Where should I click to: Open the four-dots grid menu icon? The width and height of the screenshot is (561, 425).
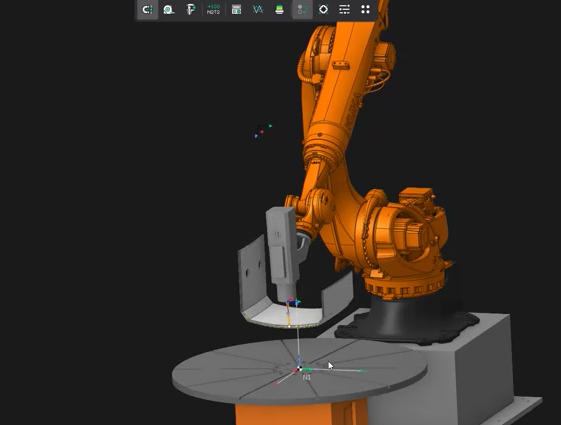(x=365, y=9)
